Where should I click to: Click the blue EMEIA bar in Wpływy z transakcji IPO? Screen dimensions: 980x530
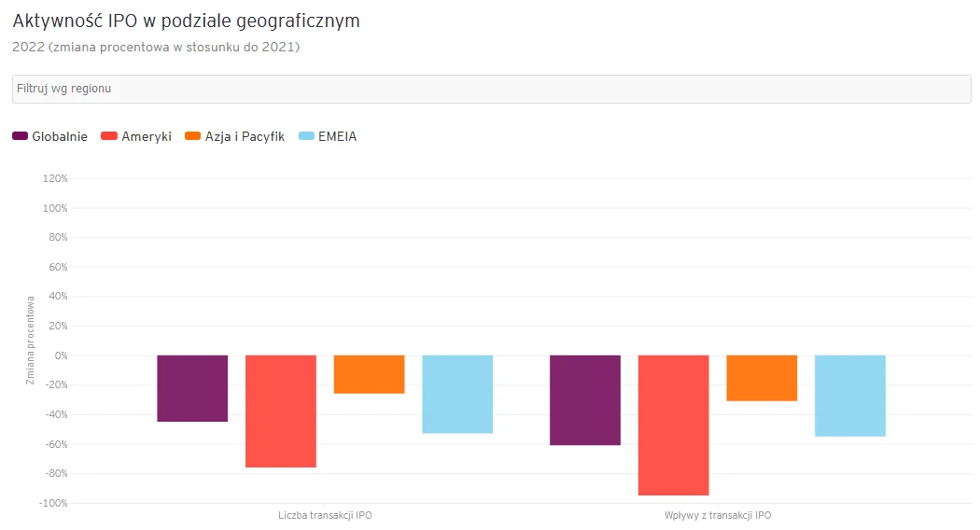[x=850, y=396]
